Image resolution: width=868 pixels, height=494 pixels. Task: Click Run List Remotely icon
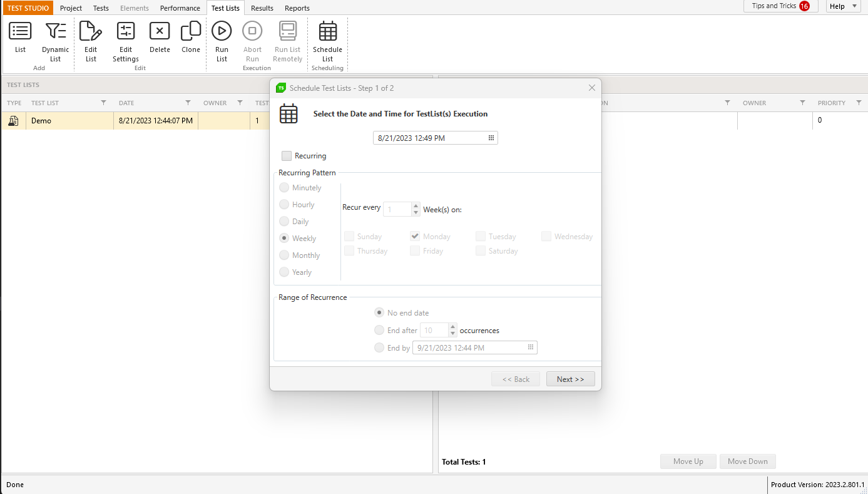click(x=288, y=31)
